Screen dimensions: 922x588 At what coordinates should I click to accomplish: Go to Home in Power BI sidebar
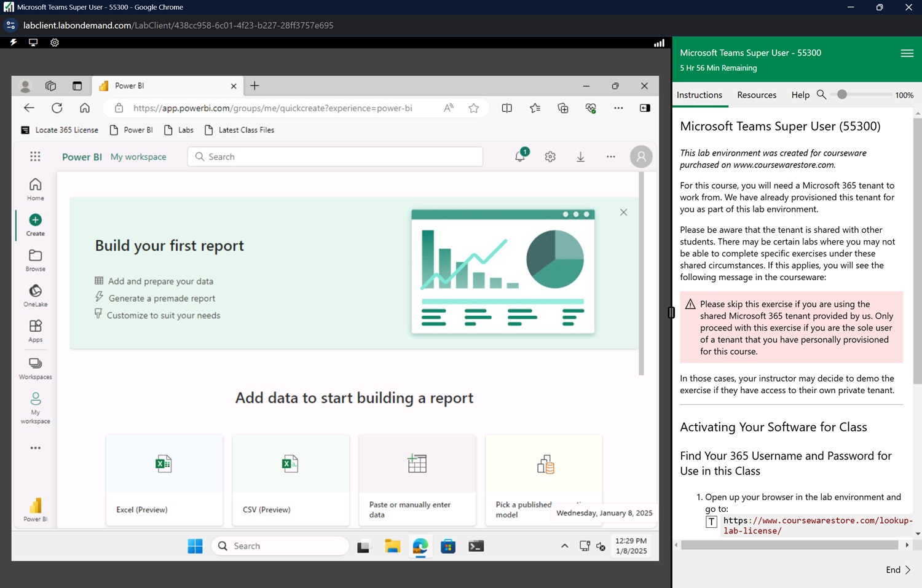click(x=35, y=189)
